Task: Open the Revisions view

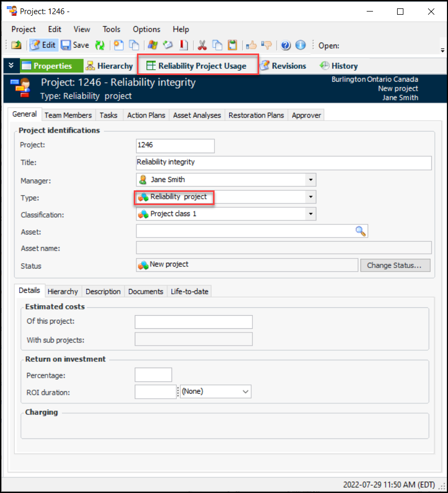Action: 283,66
